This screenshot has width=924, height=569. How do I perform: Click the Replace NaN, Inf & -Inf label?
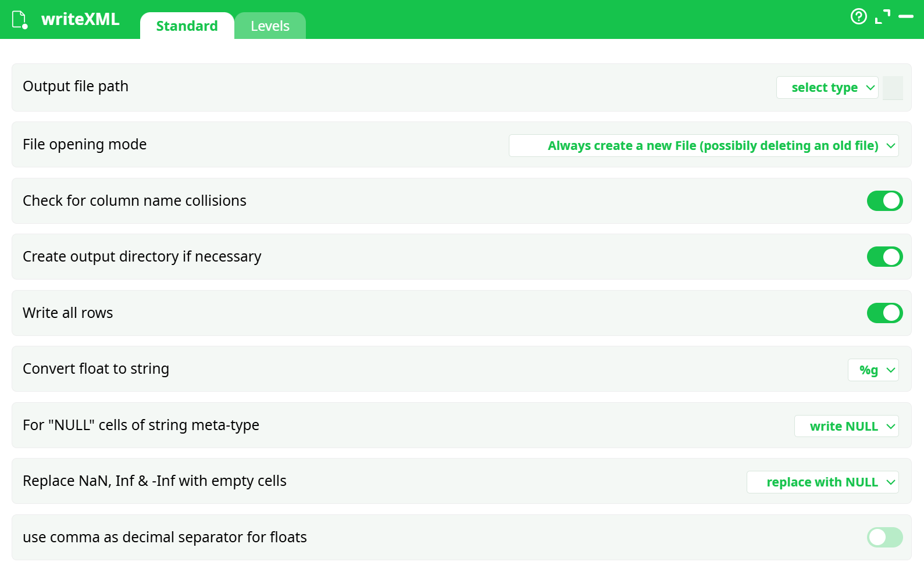tap(155, 481)
